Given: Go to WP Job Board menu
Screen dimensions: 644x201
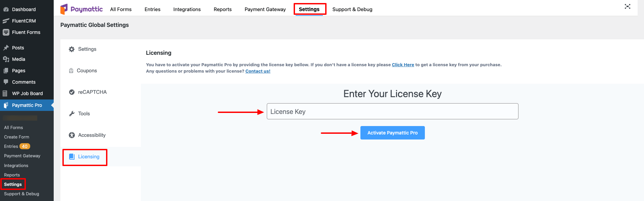Looking at the screenshot, I should [27, 93].
